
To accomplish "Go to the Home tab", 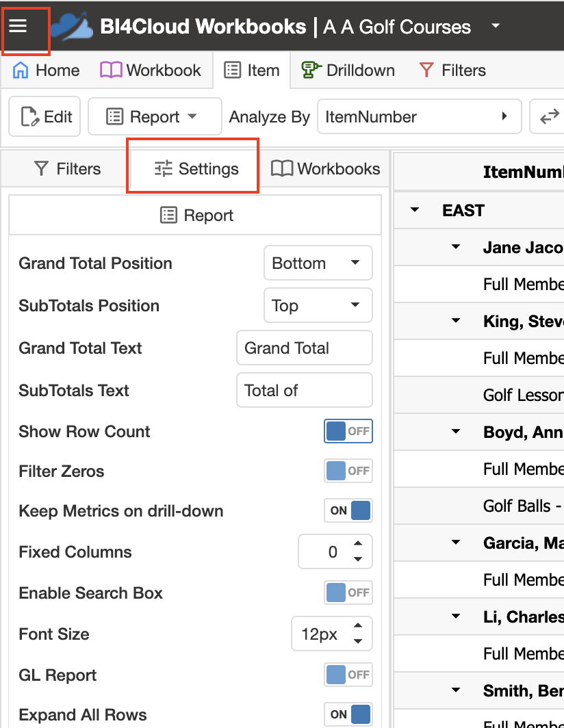I will pos(46,70).
